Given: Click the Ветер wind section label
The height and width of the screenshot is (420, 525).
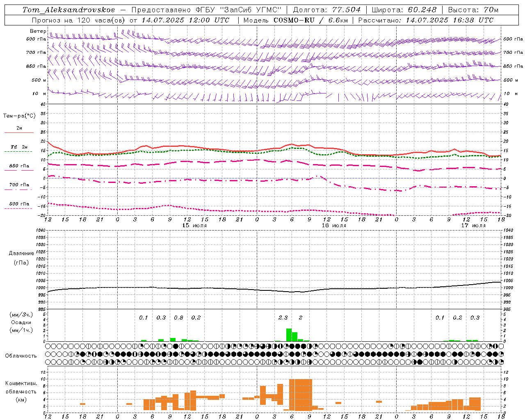Looking at the screenshot, I should 38,31.
